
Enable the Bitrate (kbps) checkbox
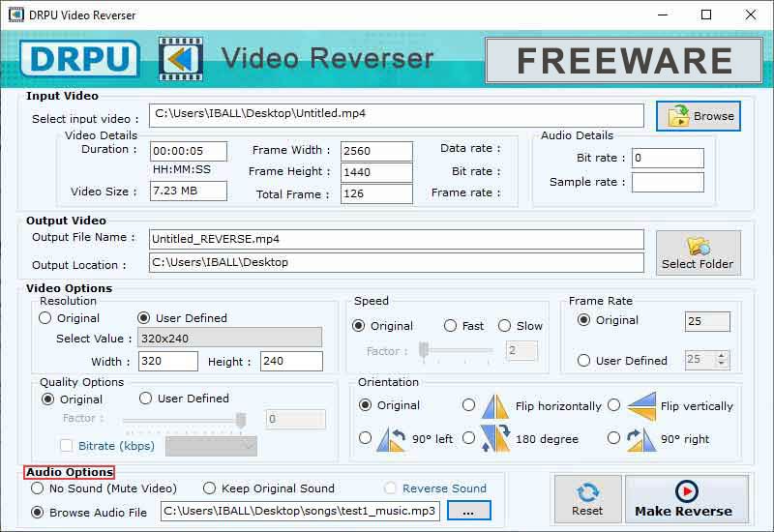point(66,446)
